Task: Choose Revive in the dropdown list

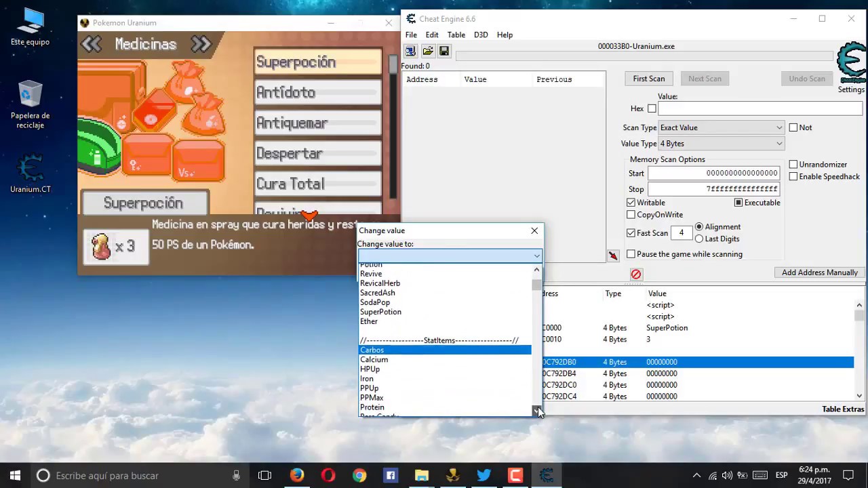Action: coord(445,274)
